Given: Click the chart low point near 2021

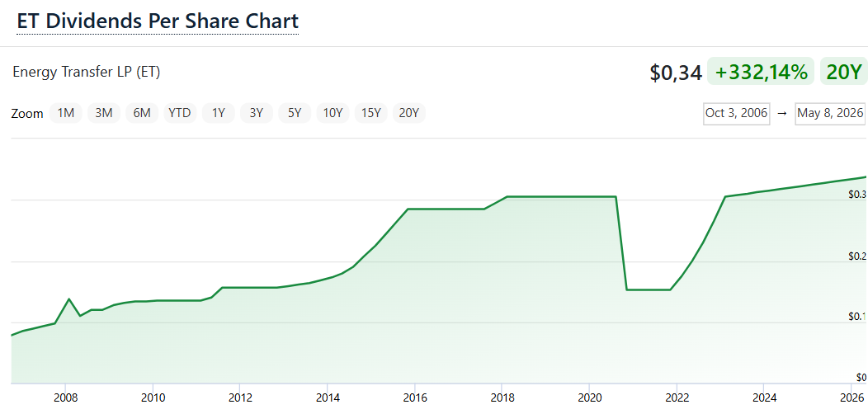Looking at the screenshot, I should pyautogui.click(x=649, y=289).
